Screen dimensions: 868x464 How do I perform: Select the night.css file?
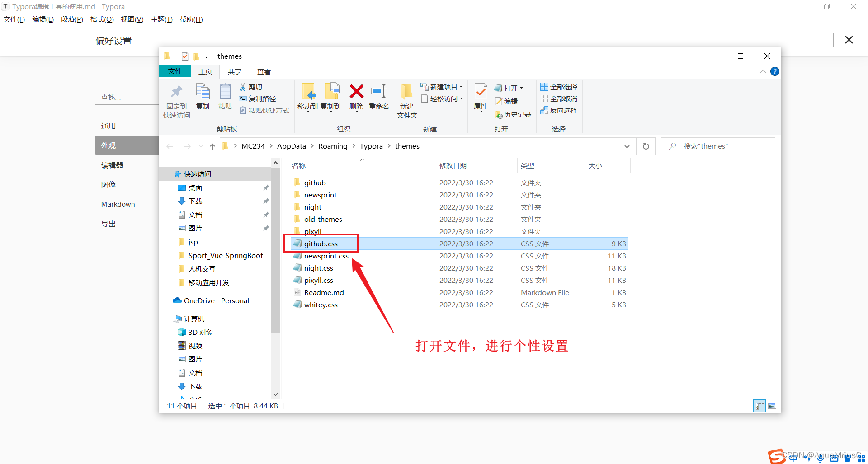pos(319,268)
